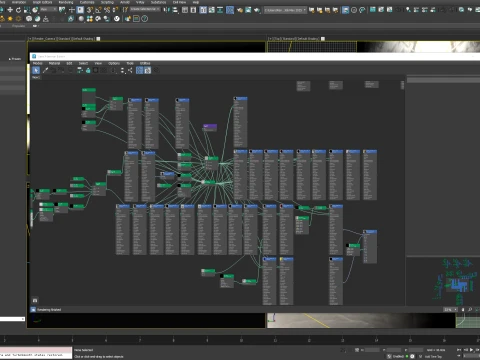The height and width of the screenshot is (360, 480).
Task: Toggle Angle Snap
Action: coord(98,10)
